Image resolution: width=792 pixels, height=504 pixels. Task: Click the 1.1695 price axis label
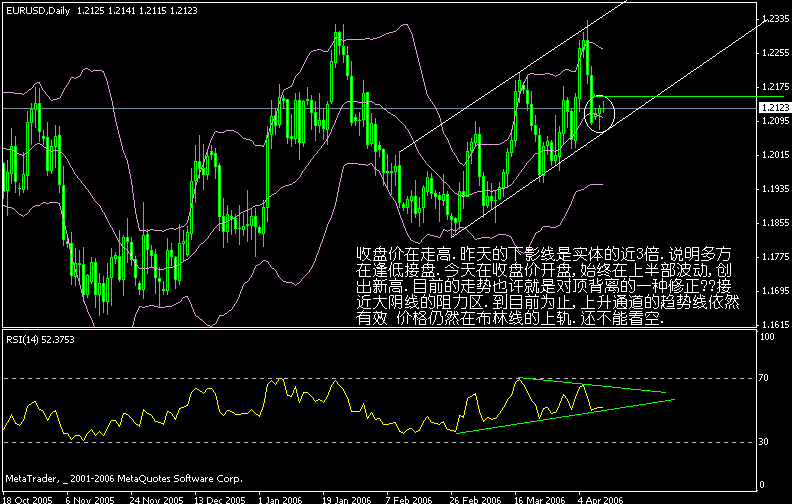click(775, 290)
